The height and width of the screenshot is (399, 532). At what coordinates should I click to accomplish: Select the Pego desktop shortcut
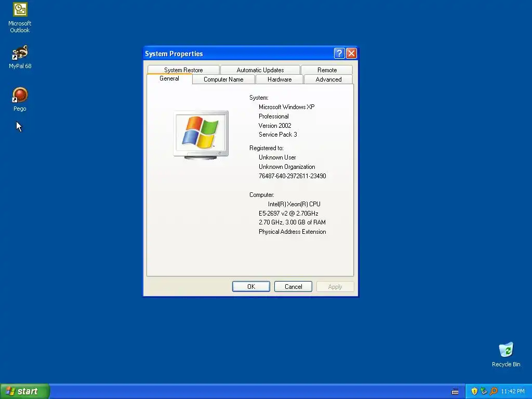pyautogui.click(x=20, y=99)
